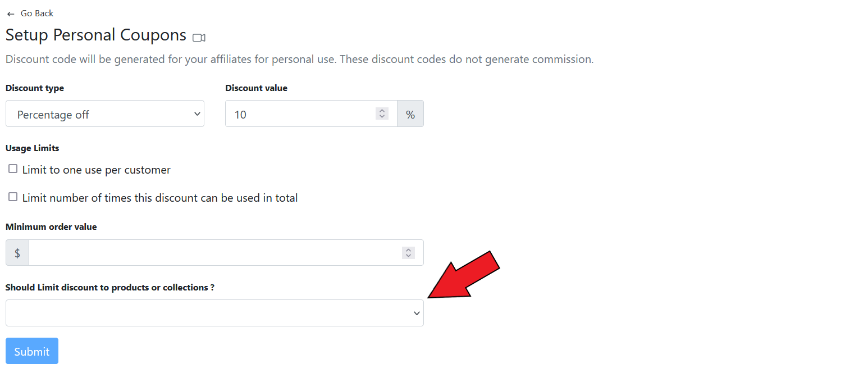This screenshot has width=868, height=368.
Task: Click the 'Limit to one use per customer' label
Action: pyautogui.click(x=96, y=170)
